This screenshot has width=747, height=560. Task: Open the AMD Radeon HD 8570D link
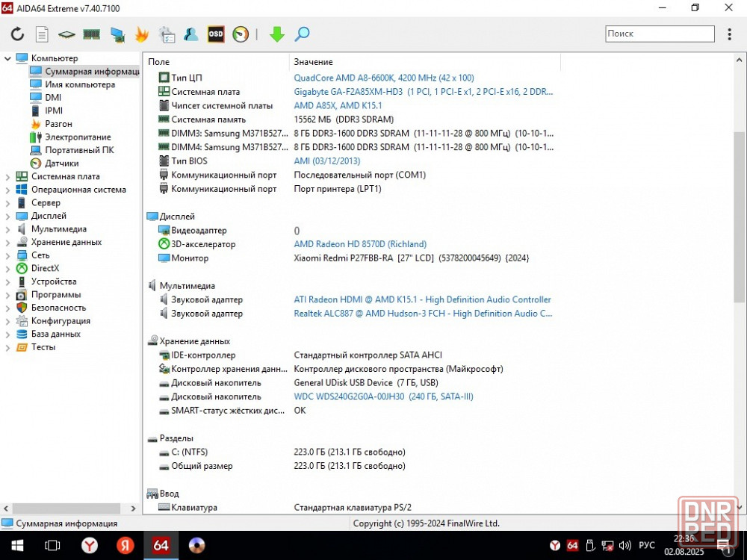coord(360,244)
